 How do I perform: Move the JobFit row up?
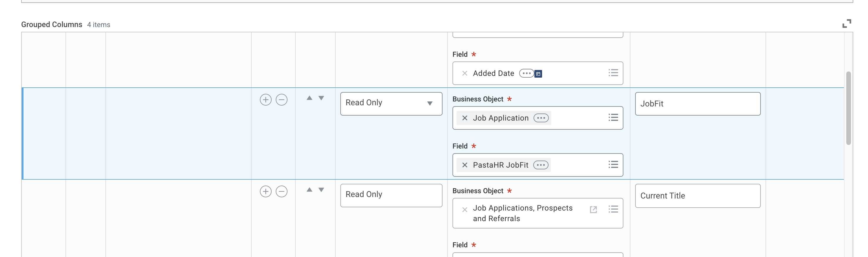tap(309, 98)
